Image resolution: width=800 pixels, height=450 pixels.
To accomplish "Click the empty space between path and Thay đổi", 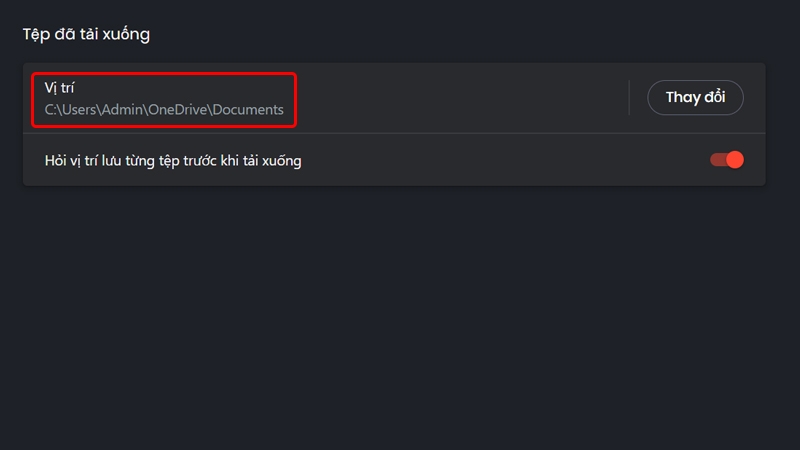I will pos(460,98).
